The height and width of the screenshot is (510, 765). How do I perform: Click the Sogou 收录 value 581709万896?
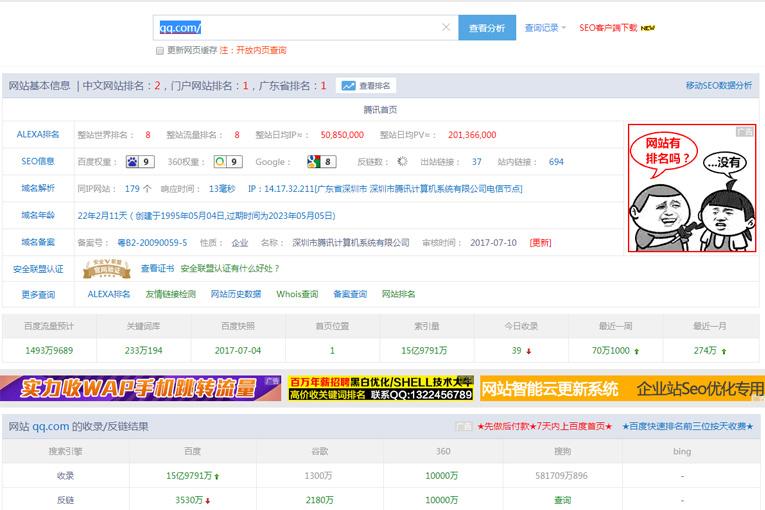561,475
